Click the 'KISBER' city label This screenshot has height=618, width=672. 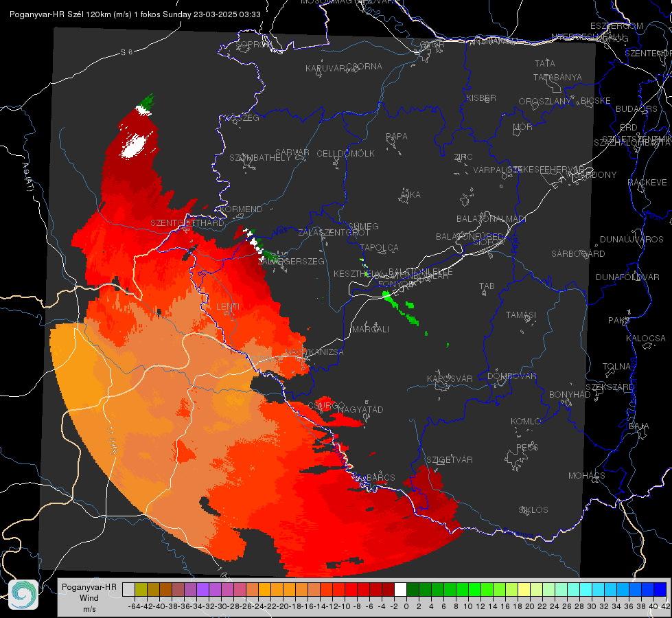tap(481, 98)
